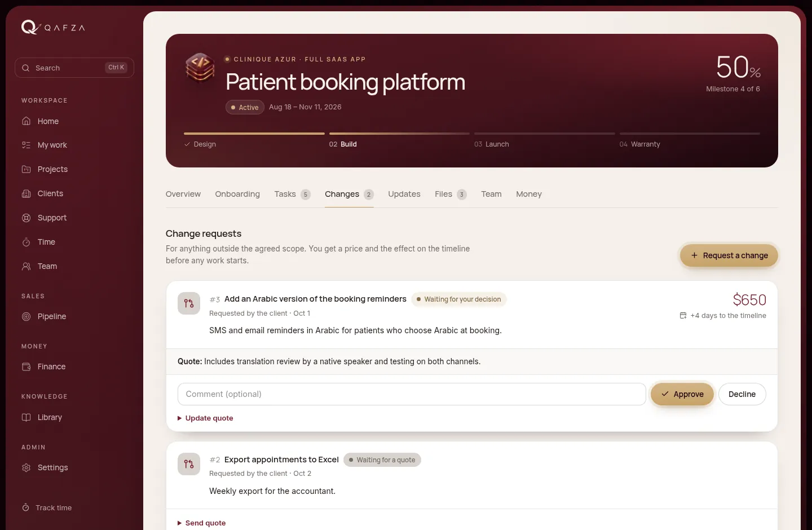The image size is (812, 530).
Task: Click the Settings gear icon
Action: 26,467
